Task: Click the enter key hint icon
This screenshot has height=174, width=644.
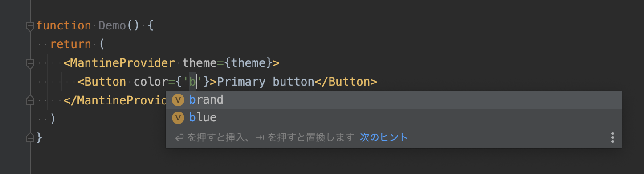Action: [x=179, y=137]
